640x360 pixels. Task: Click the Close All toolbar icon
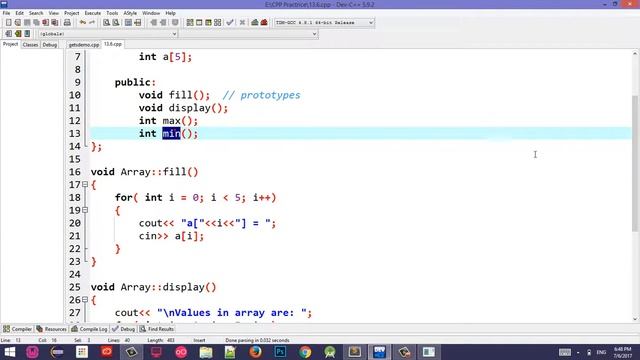tap(55, 22)
